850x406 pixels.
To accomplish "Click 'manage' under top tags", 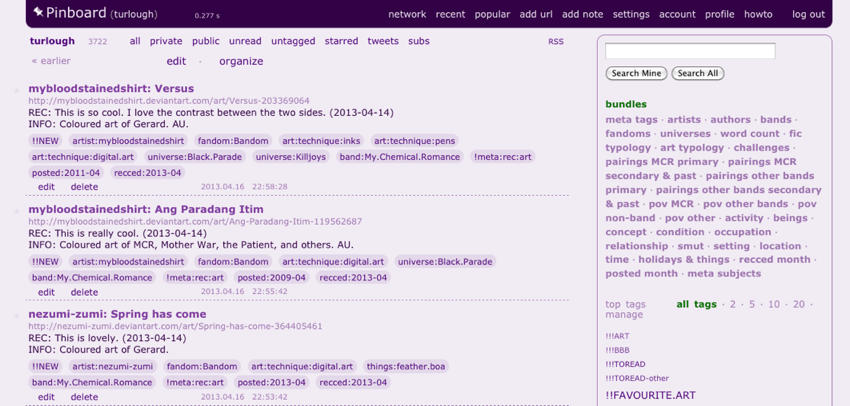I will [624, 315].
